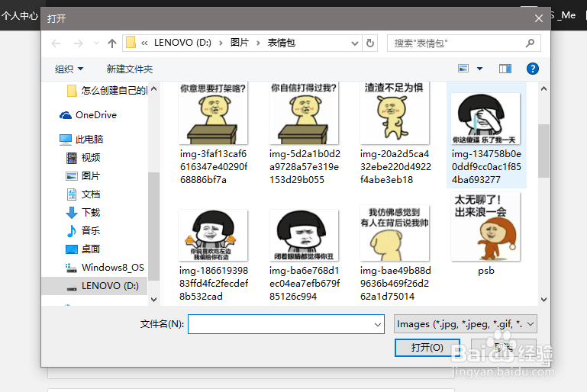Image resolution: width=587 pixels, height=392 pixels.
Task: Open 个人中心 in background window
Action: click(x=20, y=16)
